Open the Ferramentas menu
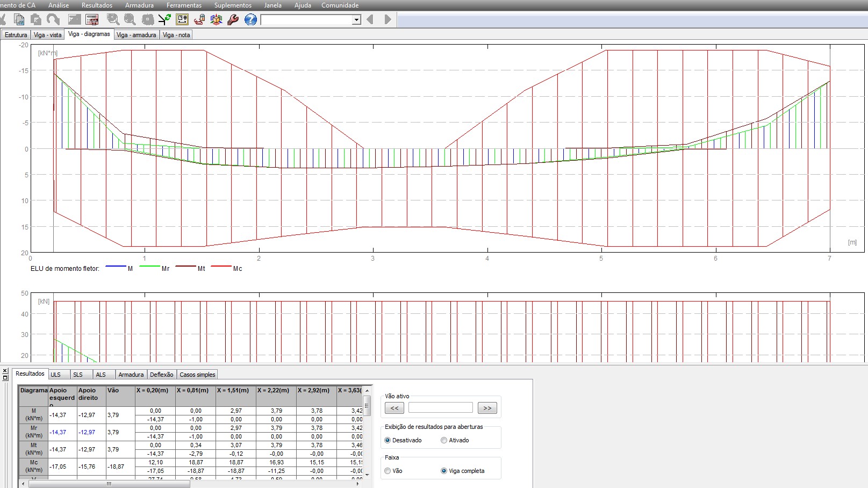This screenshot has height=488, width=868. 184,5
